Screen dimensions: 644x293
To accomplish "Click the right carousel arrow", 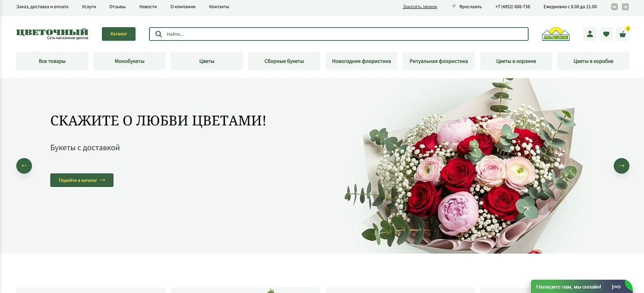I will 621,166.
